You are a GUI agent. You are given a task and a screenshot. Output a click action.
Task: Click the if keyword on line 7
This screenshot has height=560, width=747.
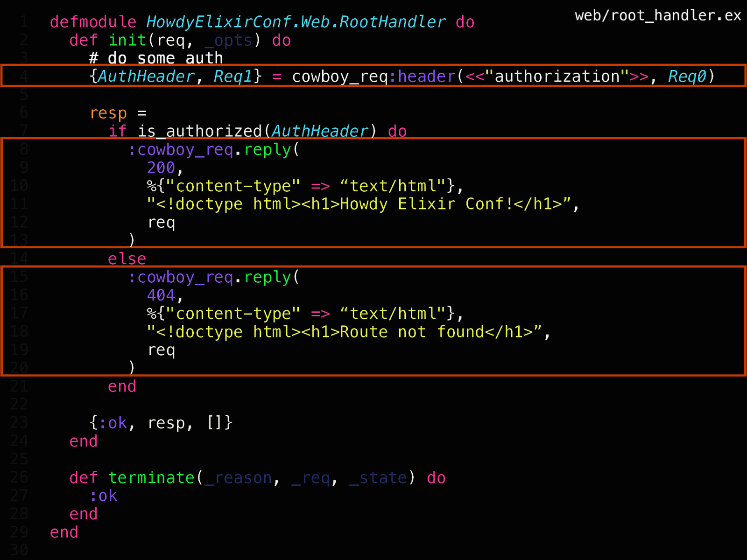[118, 131]
